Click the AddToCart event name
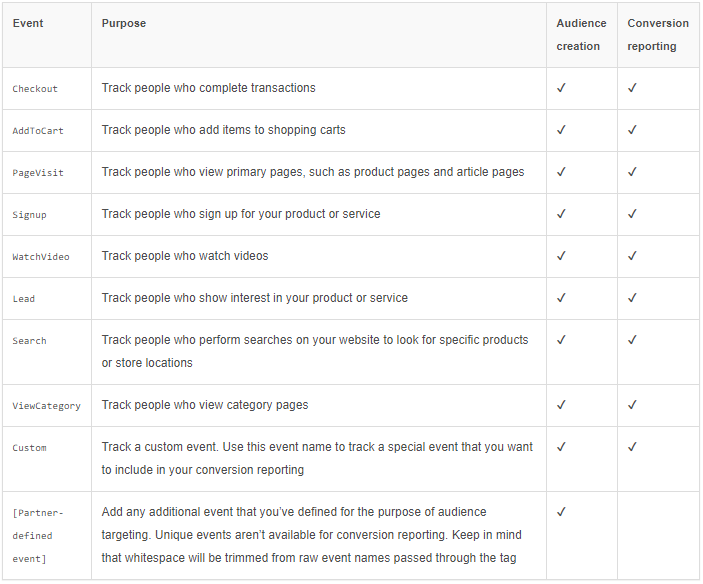The image size is (703, 584). 38,131
